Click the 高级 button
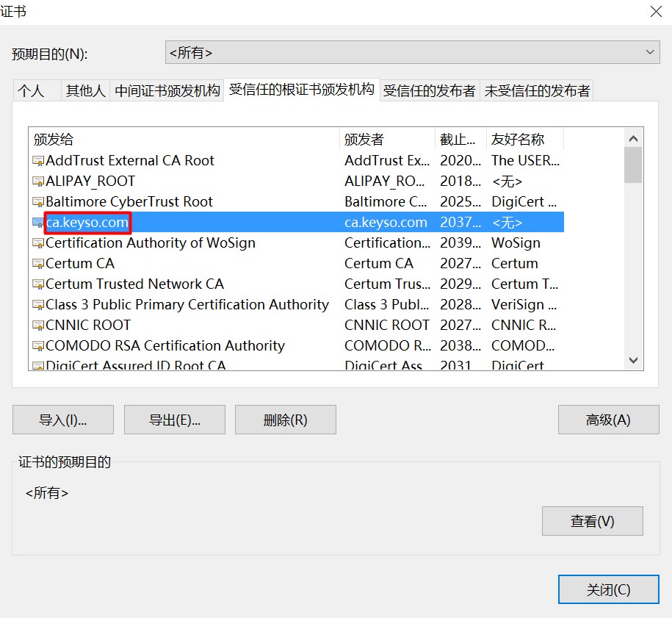 [x=608, y=420]
